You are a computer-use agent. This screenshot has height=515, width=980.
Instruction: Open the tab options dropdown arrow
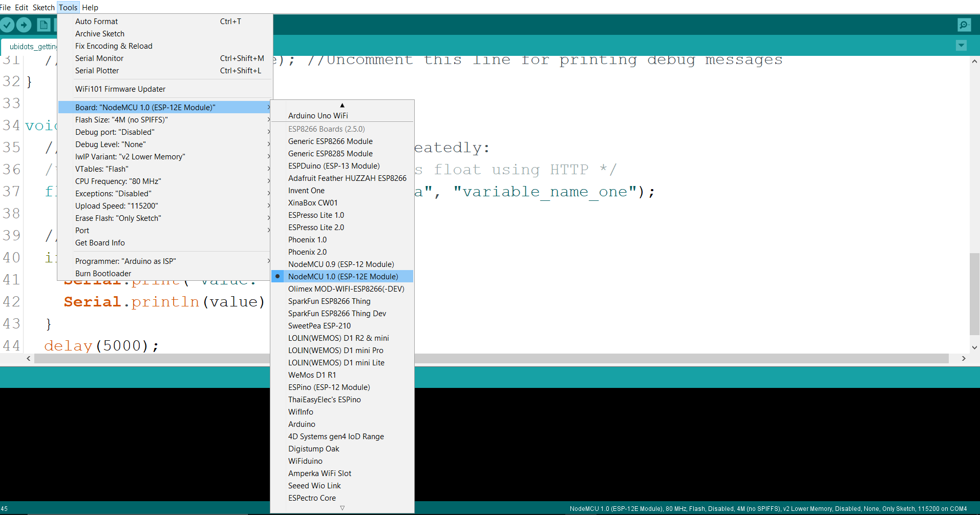pos(961,46)
